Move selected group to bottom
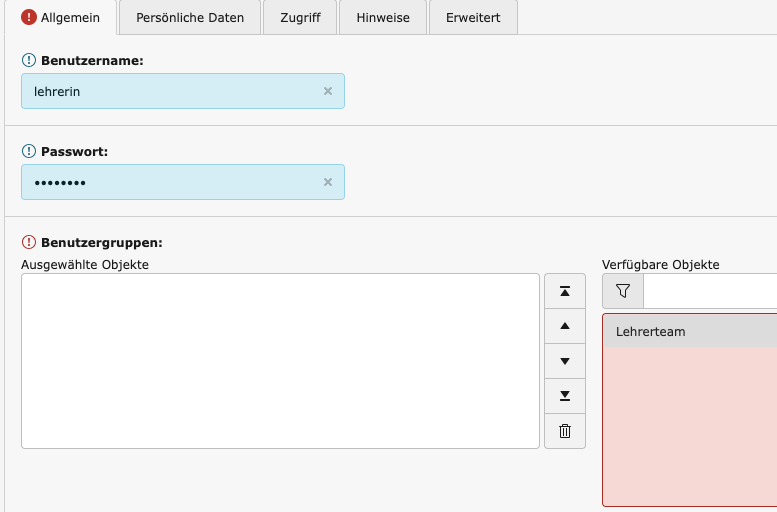 [x=565, y=396]
